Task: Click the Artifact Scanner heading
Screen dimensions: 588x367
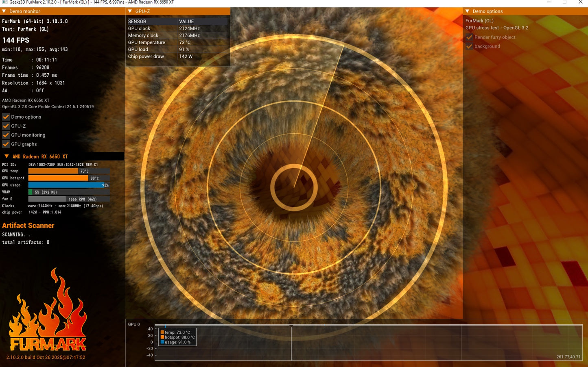Action: [x=28, y=226]
